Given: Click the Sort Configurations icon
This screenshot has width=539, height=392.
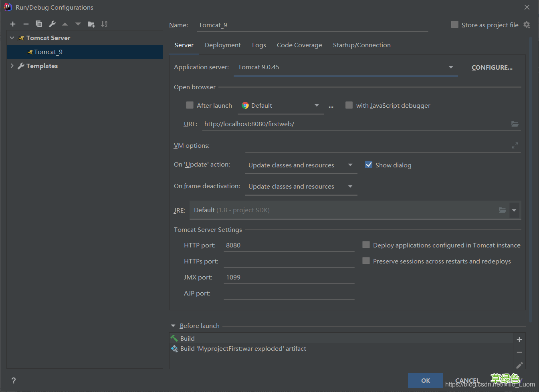Looking at the screenshot, I should pos(104,24).
